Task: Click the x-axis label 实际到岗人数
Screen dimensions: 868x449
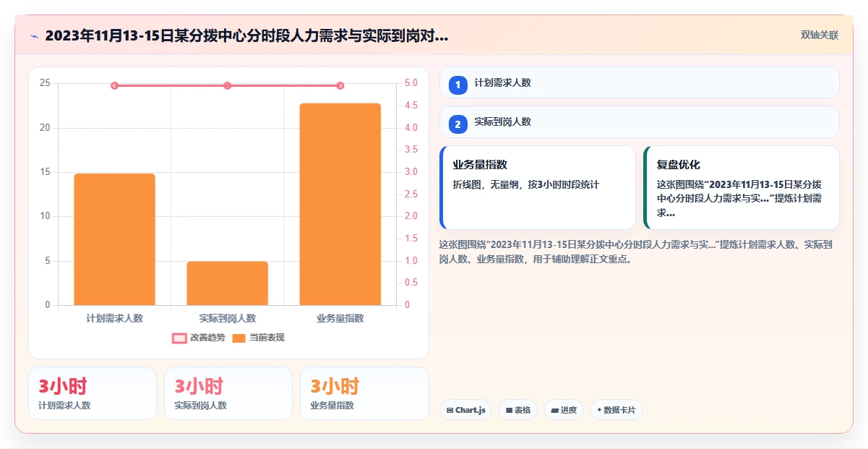Action: tap(227, 318)
